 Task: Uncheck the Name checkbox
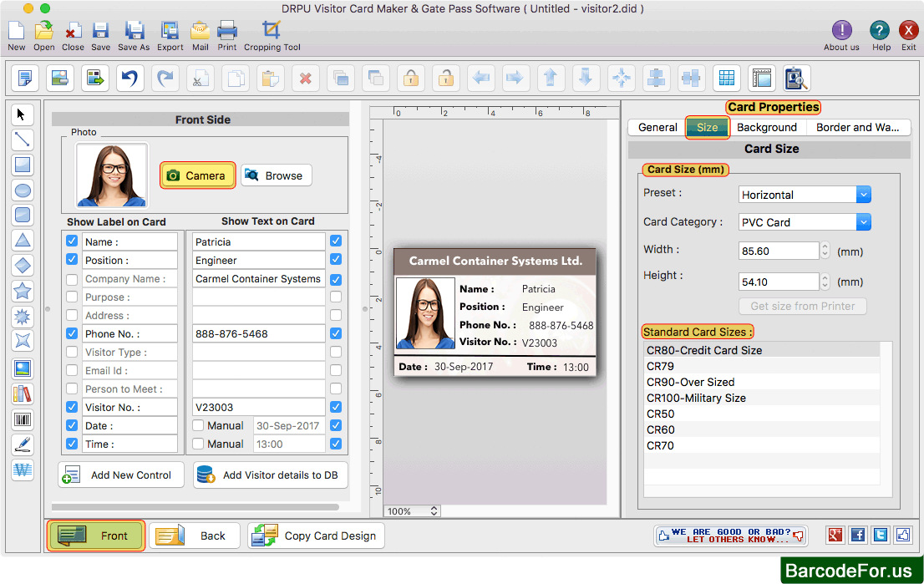pyautogui.click(x=71, y=241)
